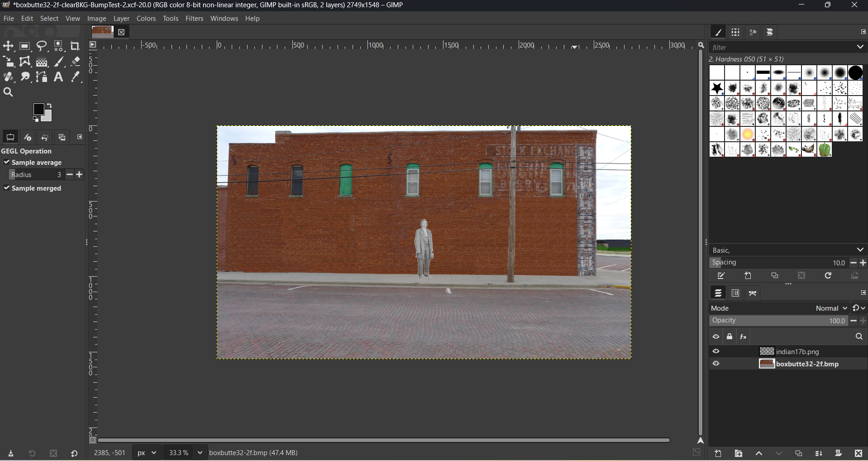Image resolution: width=868 pixels, height=461 pixels.
Task: Open the Zoom tool
Action: (9, 92)
